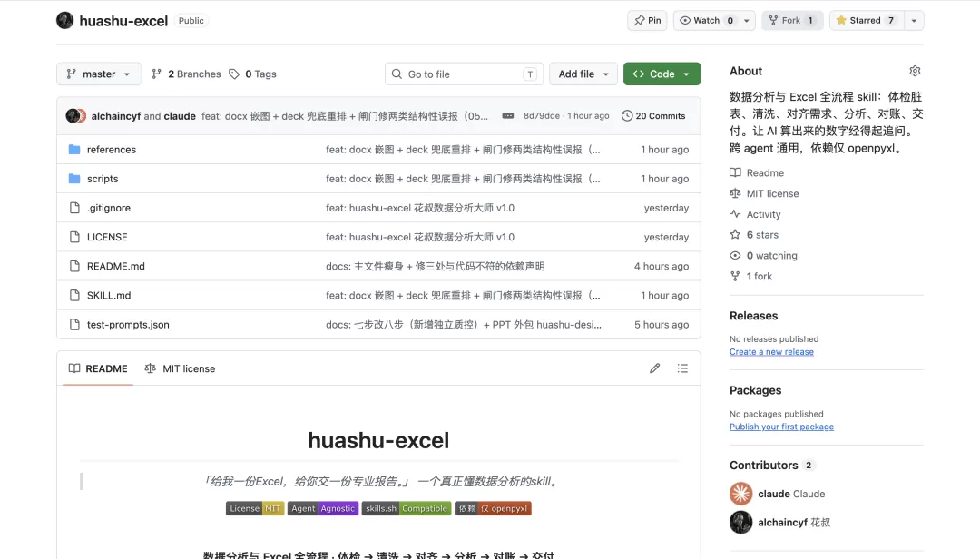Open commit hash 8d79dde
This screenshot has height=559, width=980.
pyautogui.click(x=541, y=115)
